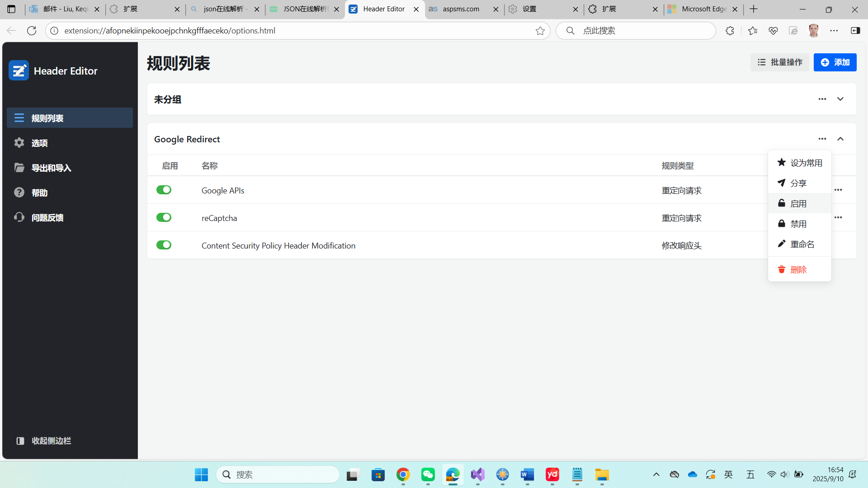Image resolution: width=868 pixels, height=488 pixels.
Task: Open the 选项 settings page
Action: 39,143
